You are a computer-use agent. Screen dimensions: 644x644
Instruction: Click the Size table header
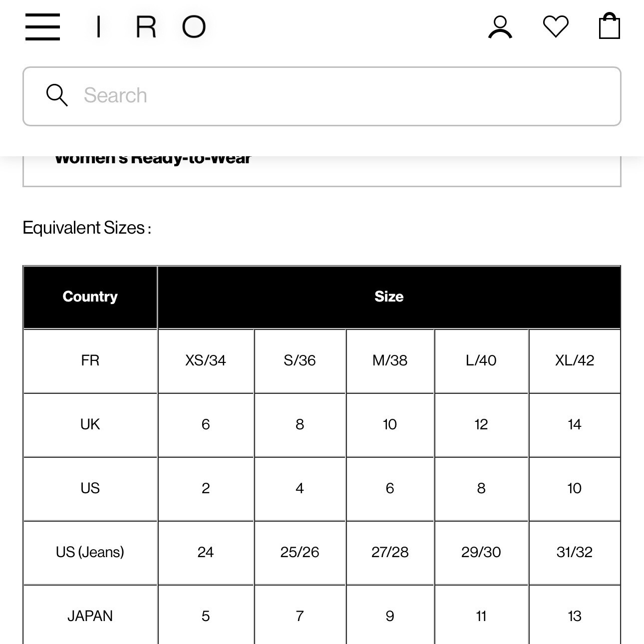click(x=389, y=297)
